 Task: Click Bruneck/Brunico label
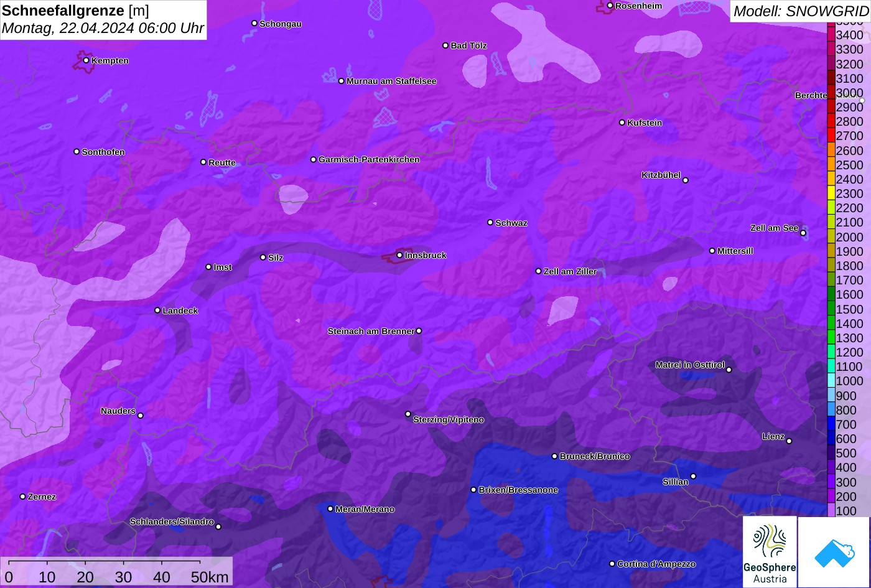(x=595, y=456)
